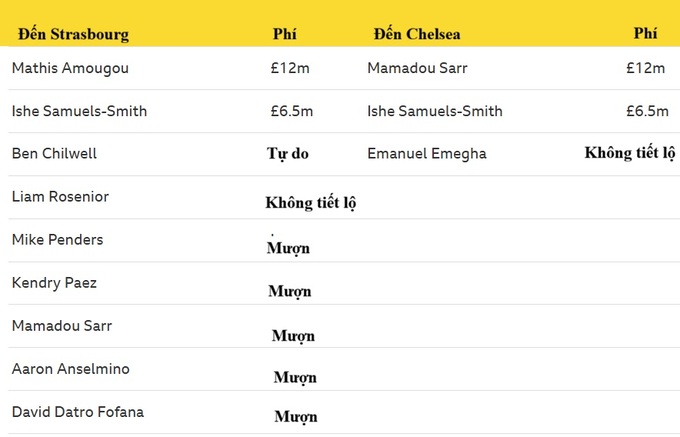Screen dimensions: 680x437
Task: Click the "Mượn" fee beside David Datro Fofana
Action: point(295,417)
